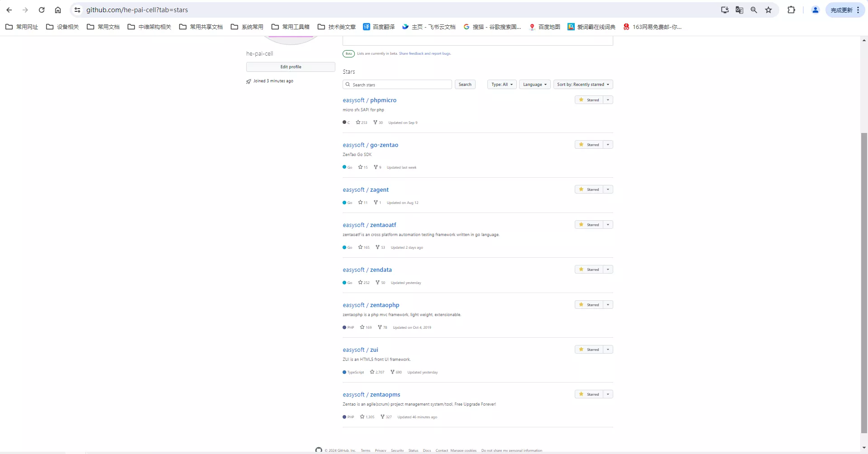Open Share feedback and report bugs link

(x=424, y=53)
